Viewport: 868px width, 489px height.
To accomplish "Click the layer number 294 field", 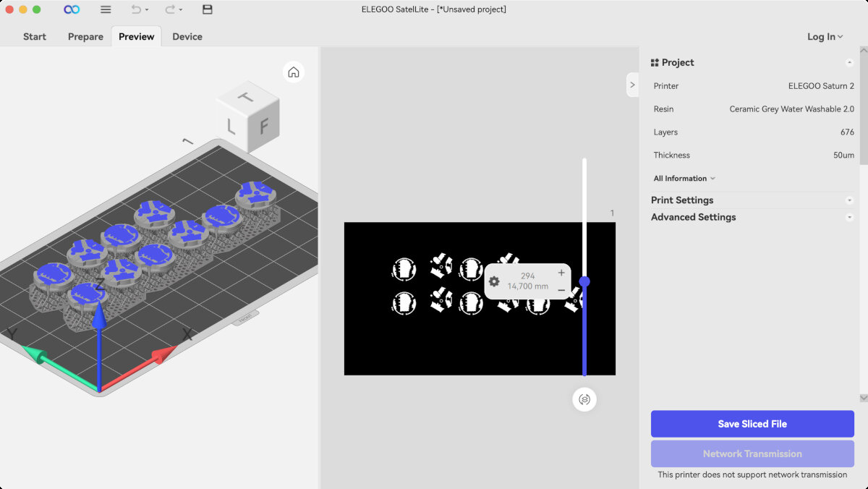I will pos(528,276).
